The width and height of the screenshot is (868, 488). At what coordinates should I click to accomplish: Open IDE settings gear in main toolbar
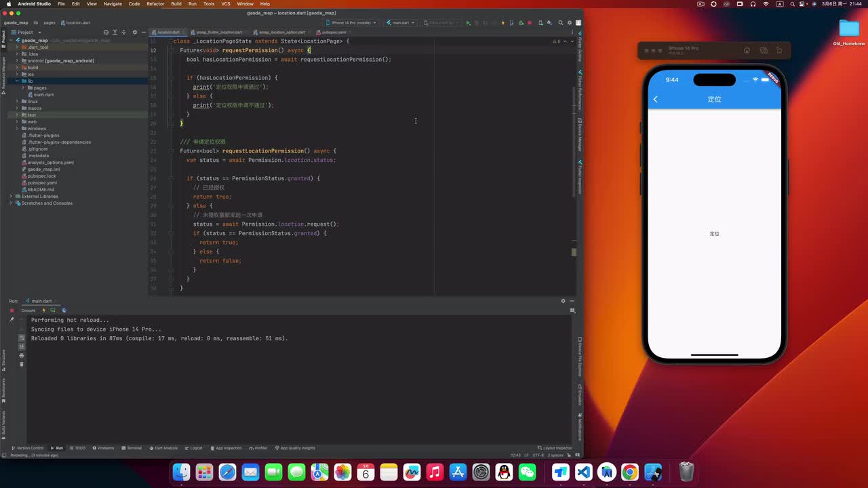[570, 23]
